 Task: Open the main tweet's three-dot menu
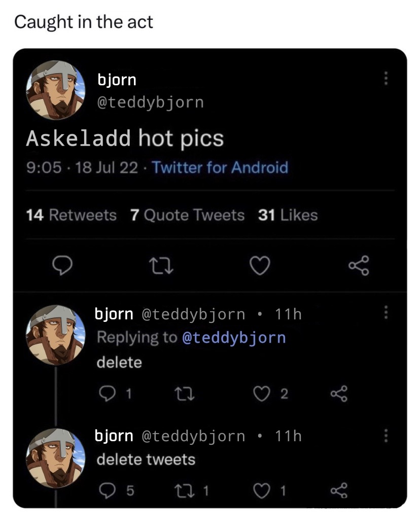pyautogui.click(x=386, y=79)
